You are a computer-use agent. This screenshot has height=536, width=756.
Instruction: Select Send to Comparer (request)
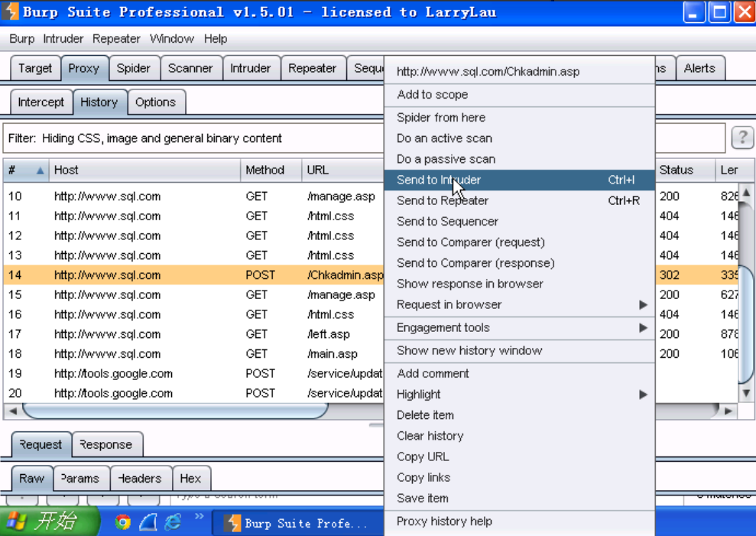(519, 242)
